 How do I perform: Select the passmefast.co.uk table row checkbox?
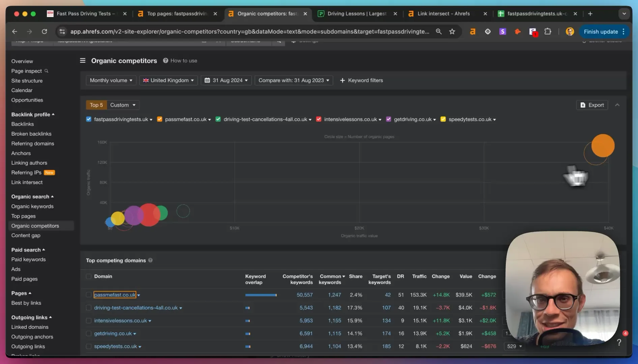tap(89, 295)
